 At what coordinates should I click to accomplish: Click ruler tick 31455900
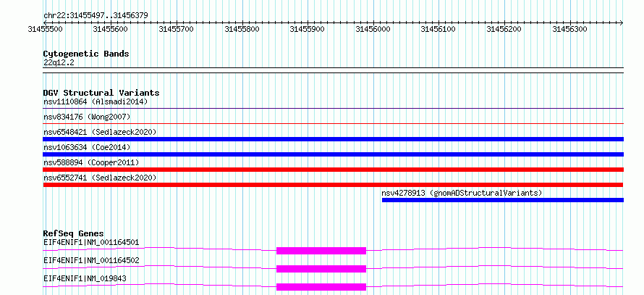click(x=308, y=29)
